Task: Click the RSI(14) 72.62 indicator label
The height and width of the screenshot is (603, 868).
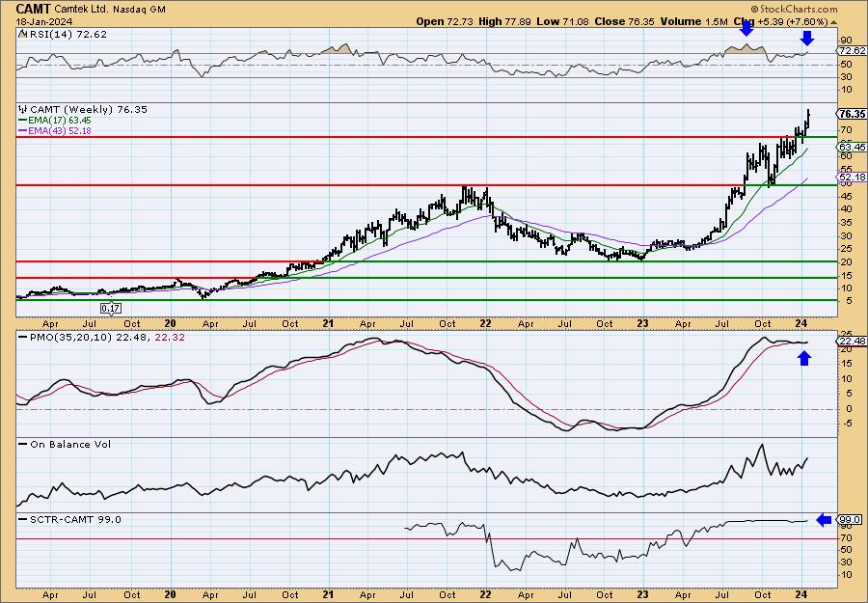Action: 68,34
